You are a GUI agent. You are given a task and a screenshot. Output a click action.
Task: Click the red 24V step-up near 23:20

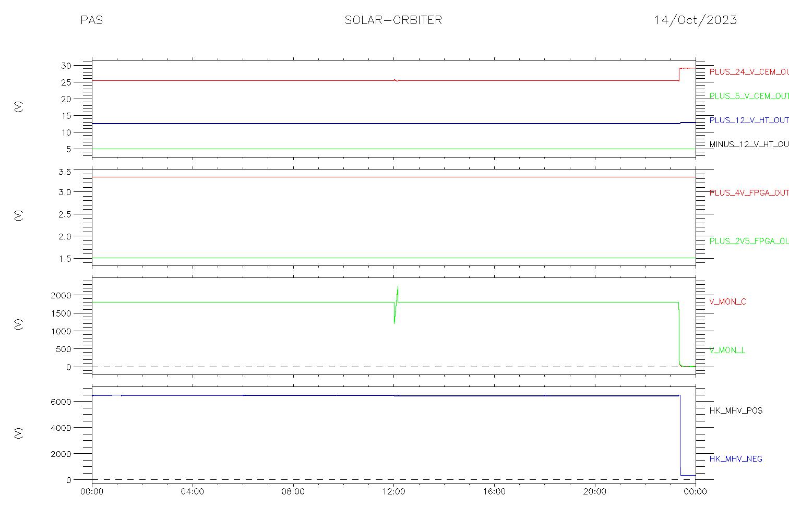(679, 74)
